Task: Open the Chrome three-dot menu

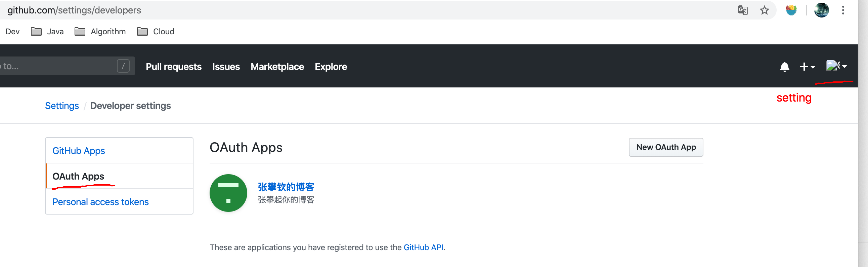Action: [x=843, y=10]
